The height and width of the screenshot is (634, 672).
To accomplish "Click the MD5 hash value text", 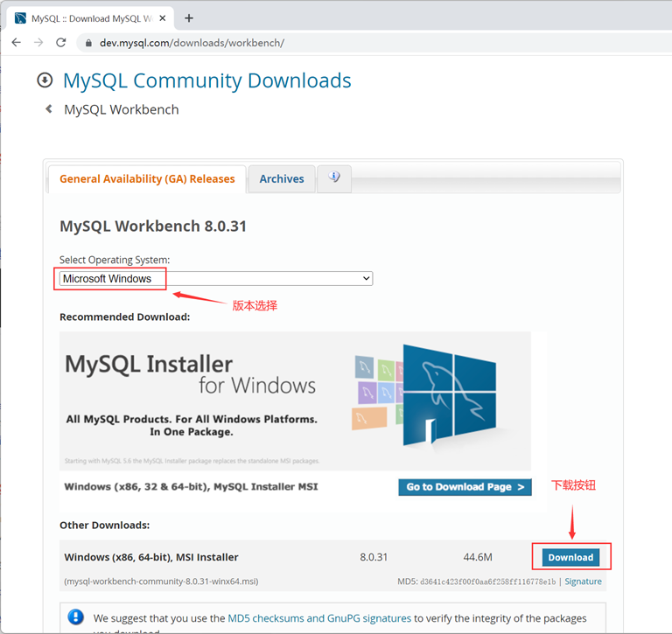I will click(487, 582).
